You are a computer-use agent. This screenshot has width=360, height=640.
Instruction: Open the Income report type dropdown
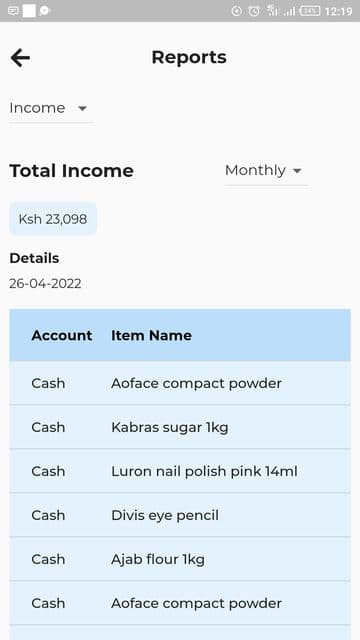click(x=51, y=109)
